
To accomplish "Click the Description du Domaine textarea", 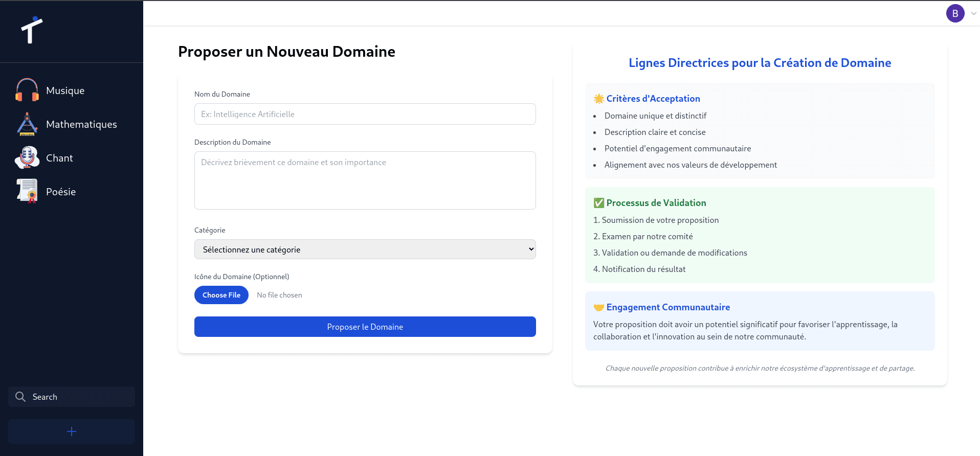I will tap(365, 180).
